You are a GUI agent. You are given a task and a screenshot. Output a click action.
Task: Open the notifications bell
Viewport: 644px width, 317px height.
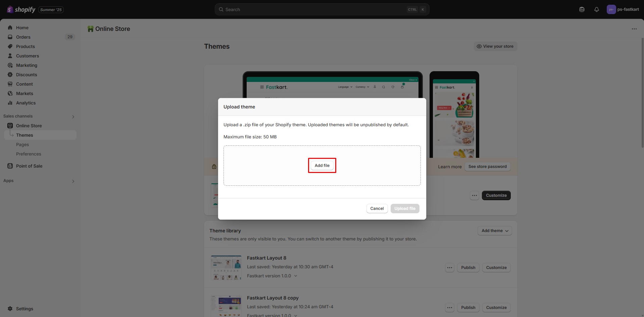point(597,9)
